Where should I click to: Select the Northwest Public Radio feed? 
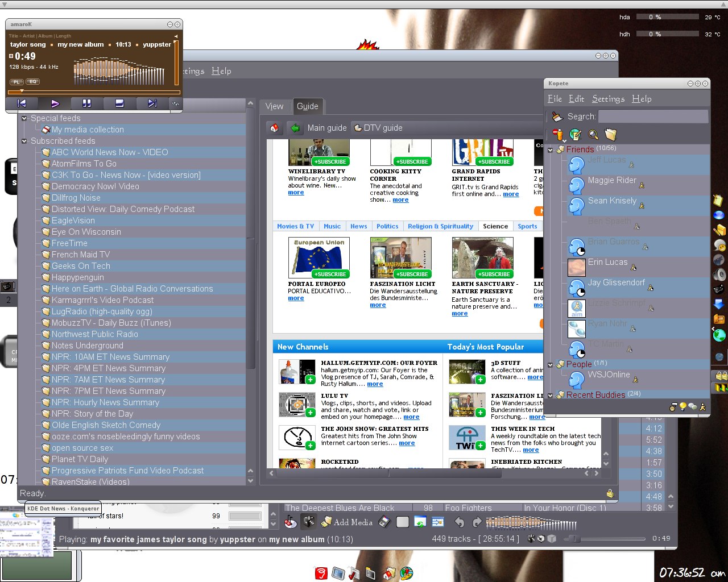[x=94, y=334]
